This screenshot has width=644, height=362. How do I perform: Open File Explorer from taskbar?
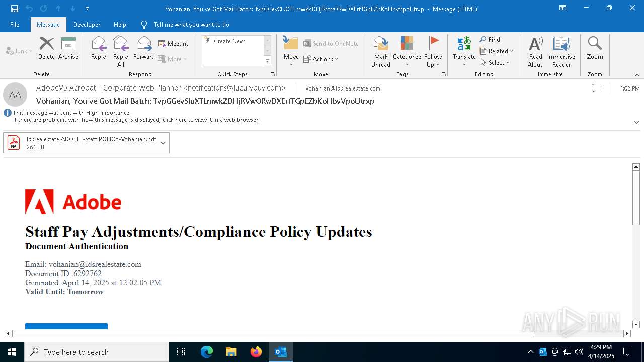coord(231,352)
